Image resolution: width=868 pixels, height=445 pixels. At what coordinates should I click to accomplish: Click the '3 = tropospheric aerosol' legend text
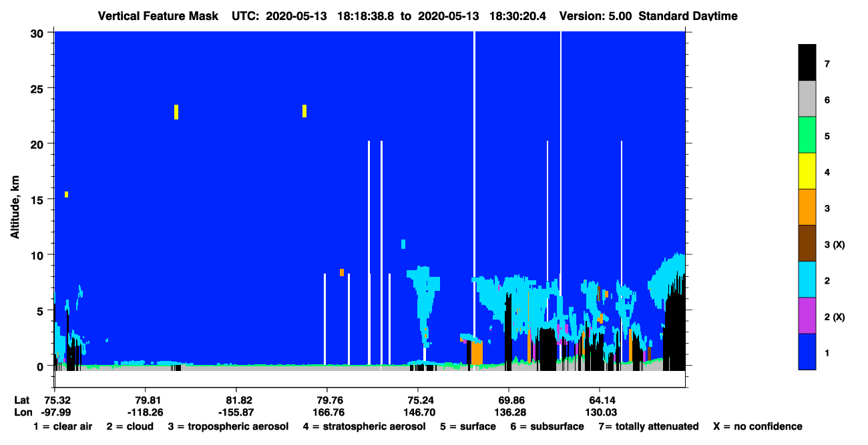(228, 426)
